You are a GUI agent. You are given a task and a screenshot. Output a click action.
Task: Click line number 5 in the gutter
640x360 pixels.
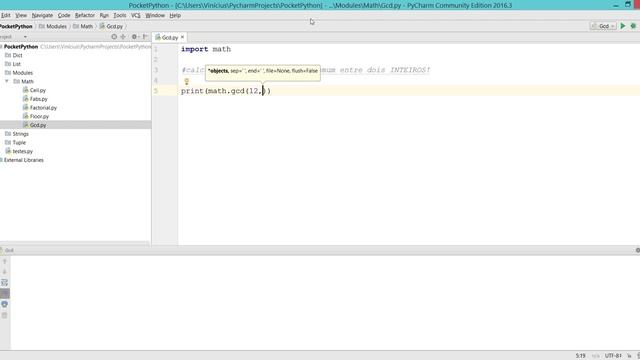[156, 91]
